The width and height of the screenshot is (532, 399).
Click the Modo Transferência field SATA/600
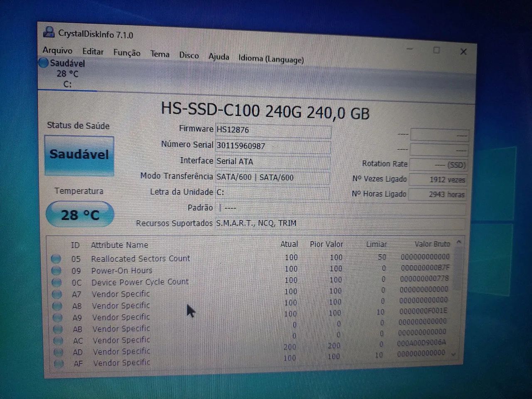coord(273,177)
